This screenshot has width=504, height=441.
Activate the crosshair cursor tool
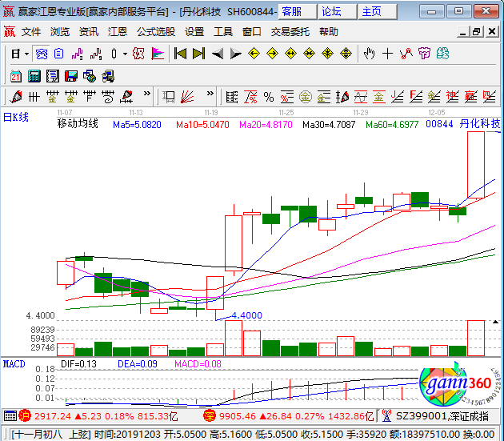tap(387, 54)
